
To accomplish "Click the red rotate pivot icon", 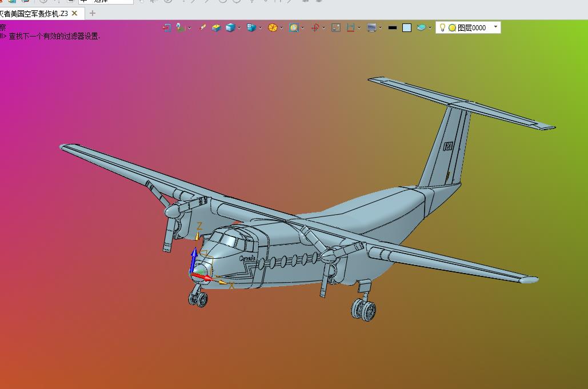I will (x=315, y=28).
